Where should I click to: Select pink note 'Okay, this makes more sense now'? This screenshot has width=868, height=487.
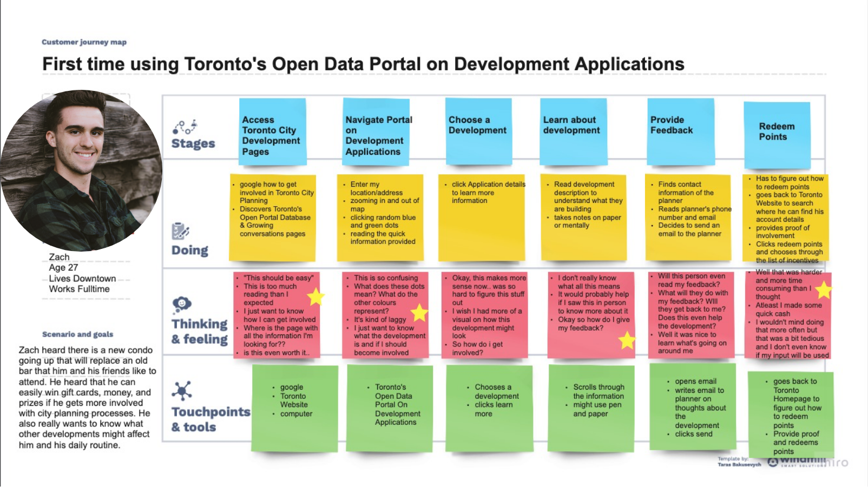484,315
